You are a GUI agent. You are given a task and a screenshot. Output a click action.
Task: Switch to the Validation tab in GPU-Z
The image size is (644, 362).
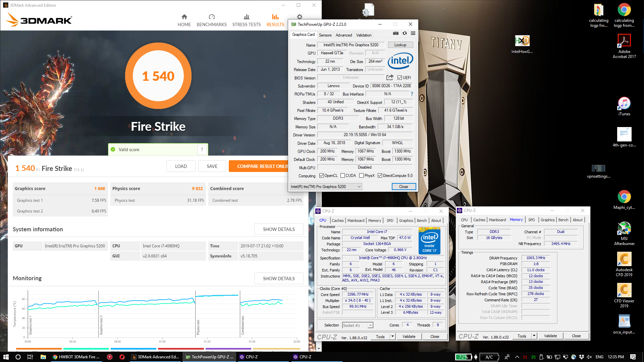[x=364, y=35]
